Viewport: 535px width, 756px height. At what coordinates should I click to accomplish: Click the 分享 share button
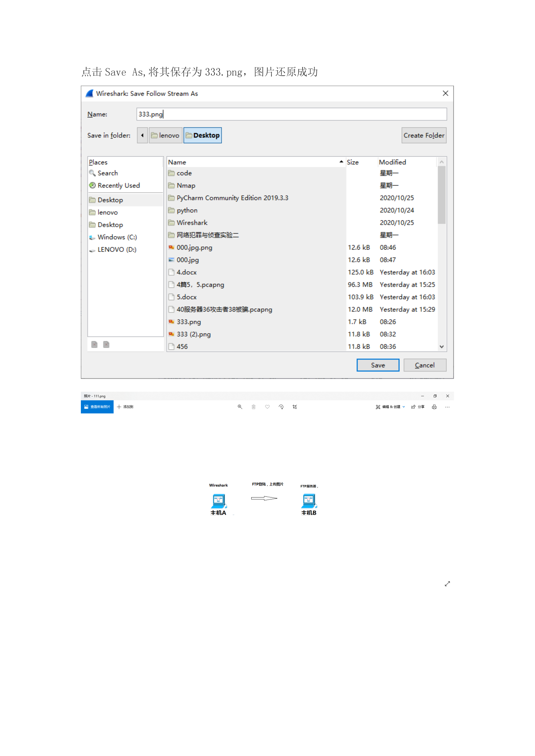pos(418,407)
